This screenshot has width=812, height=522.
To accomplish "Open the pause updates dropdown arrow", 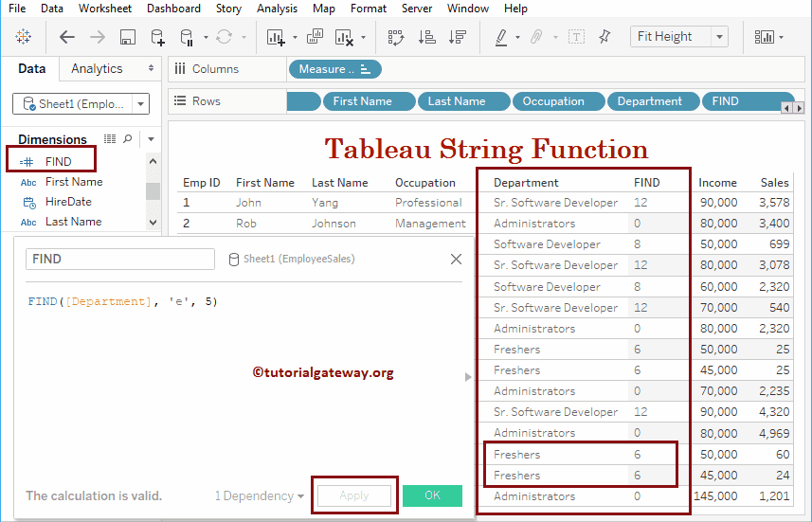I will [206, 37].
